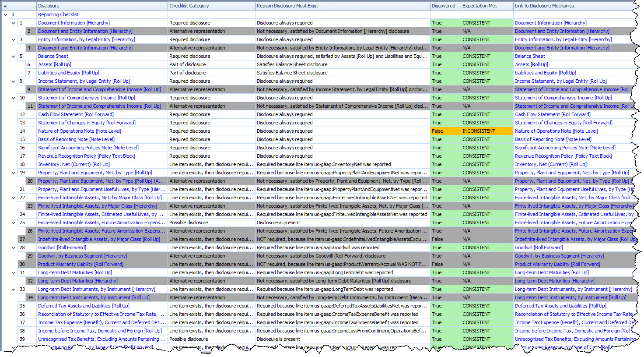Open Deferred Tax Assets and Liabilities in Disclosure column

pos(84,306)
